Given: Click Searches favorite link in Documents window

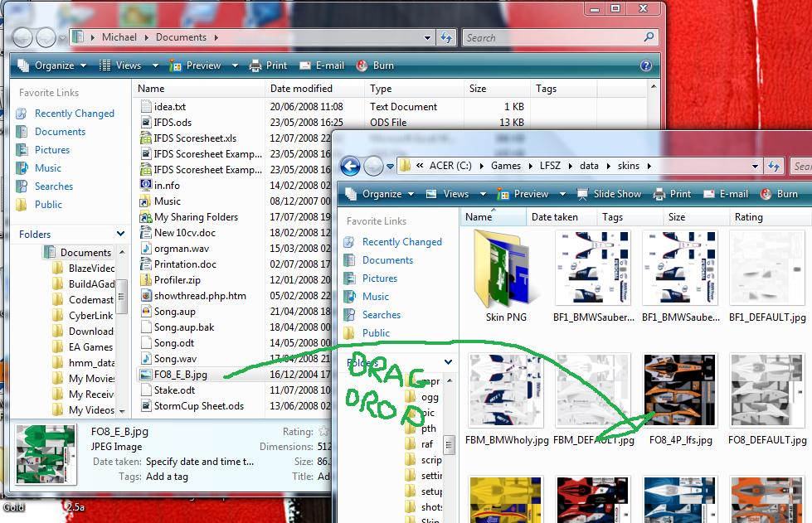Looking at the screenshot, I should click(x=54, y=186).
